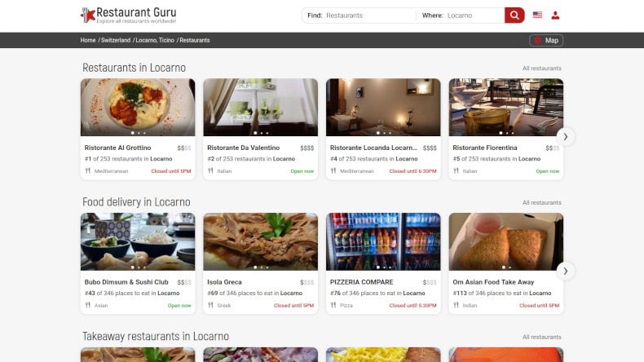Open Om Asian Food Take Away photo

point(506,241)
